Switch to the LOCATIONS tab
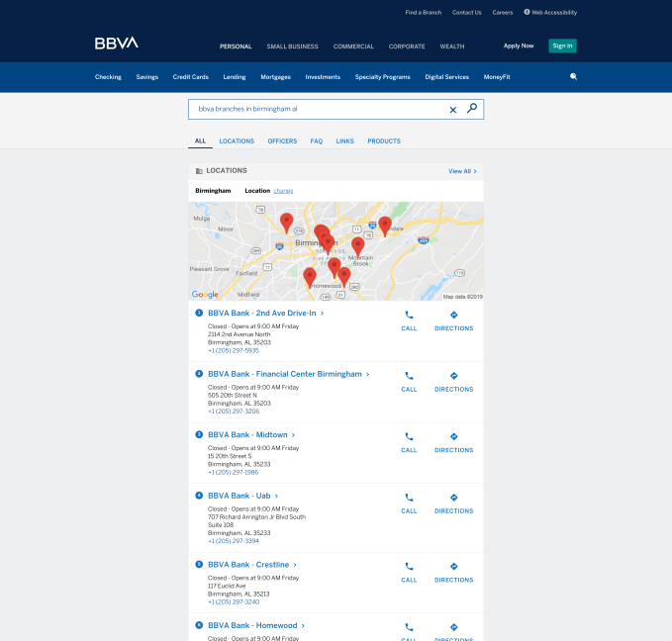Viewport: 672px width, 641px height. [237, 141]
